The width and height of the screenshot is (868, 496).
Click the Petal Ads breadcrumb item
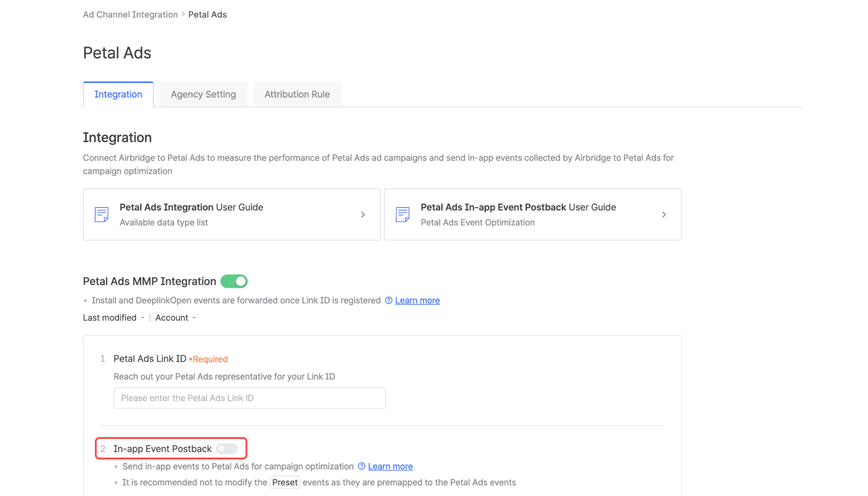[208, 14]
